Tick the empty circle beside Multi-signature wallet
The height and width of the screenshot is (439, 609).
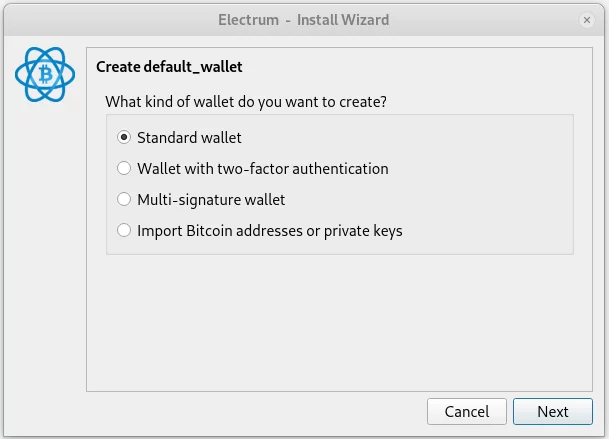[124, 199]
